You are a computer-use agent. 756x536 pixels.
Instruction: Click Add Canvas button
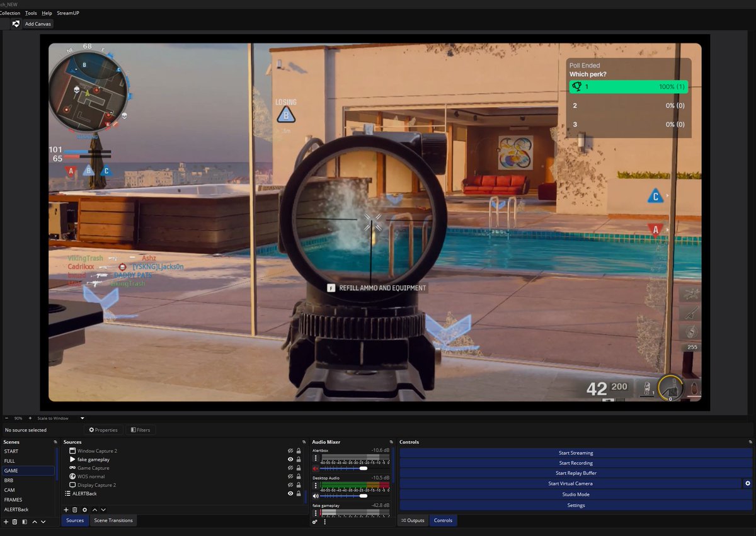tap(38, 24)
